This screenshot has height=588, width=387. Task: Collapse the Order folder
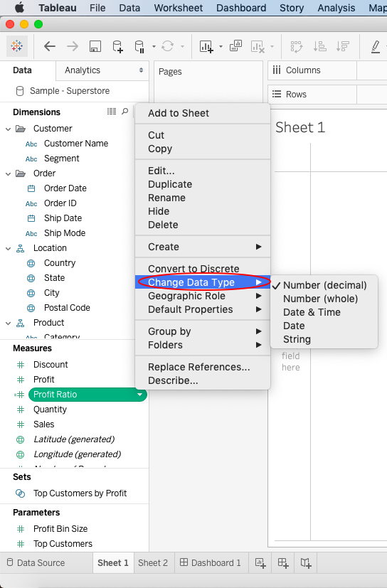tap(9, 173)
